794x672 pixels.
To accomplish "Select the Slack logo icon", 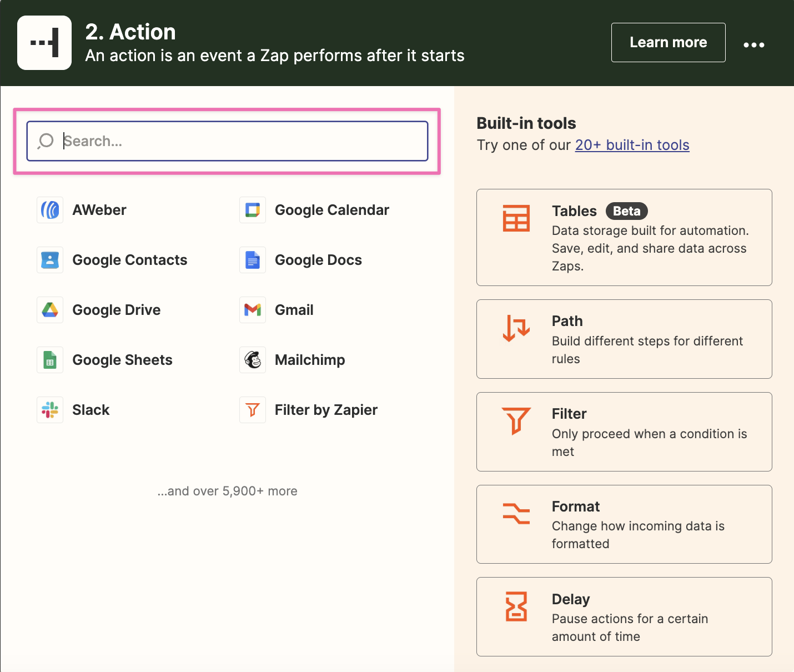I will 50,410.
